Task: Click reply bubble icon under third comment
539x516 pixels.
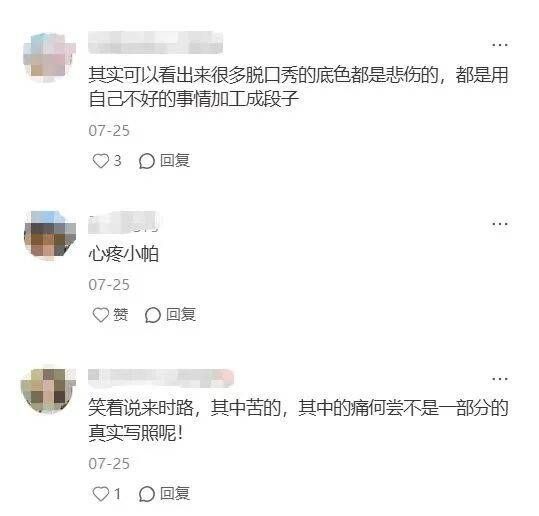Action: click(147, 494)
